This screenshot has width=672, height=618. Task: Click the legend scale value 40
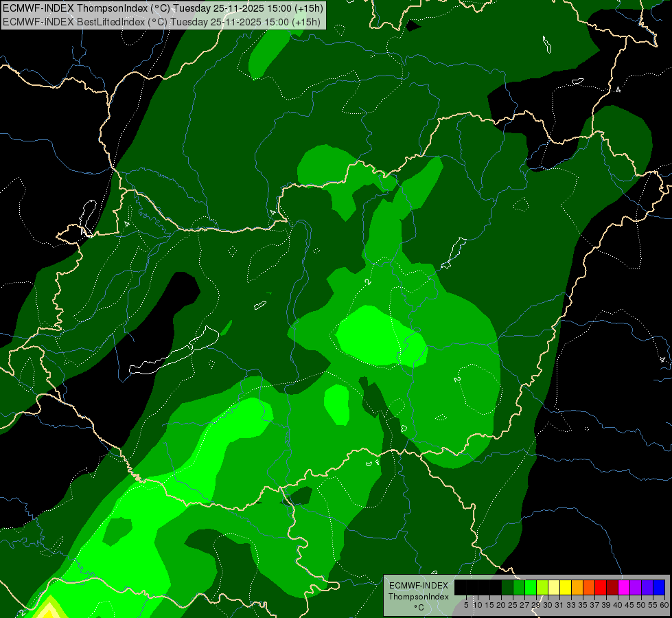click(x=618, y=605)
